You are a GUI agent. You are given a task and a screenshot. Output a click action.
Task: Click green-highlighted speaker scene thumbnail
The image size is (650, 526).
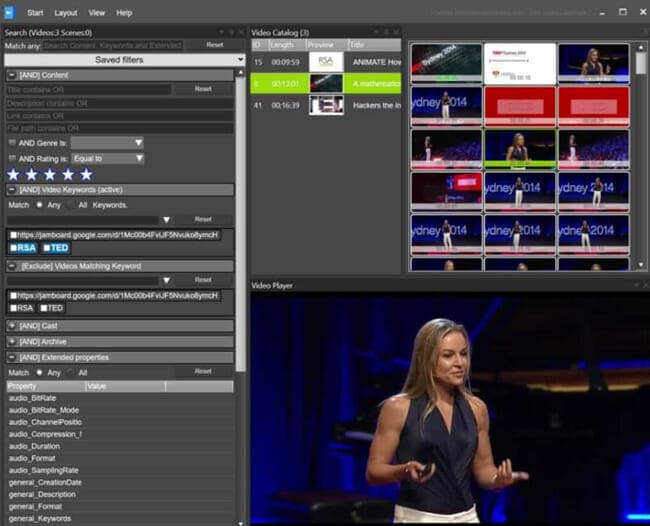520,149
